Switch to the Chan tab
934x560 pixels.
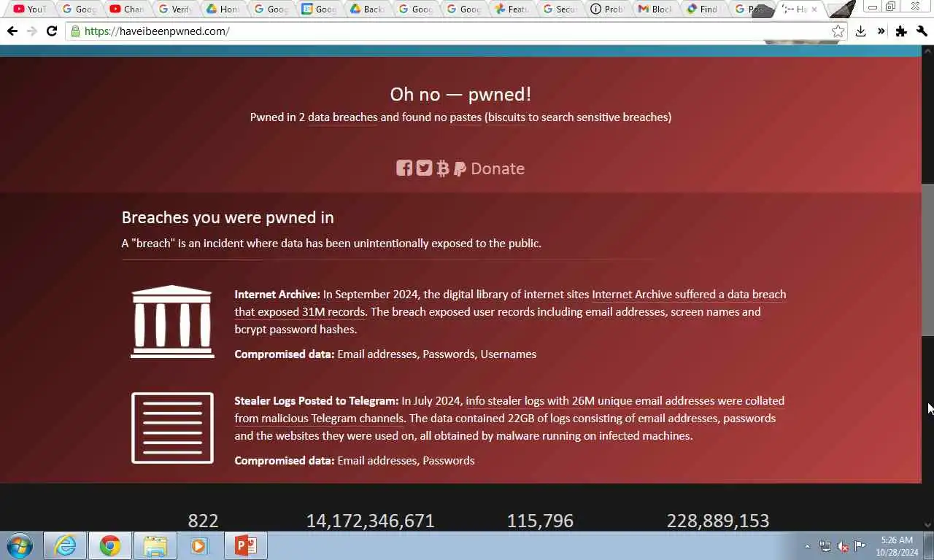pyautogui.click(x=126, y=9)
